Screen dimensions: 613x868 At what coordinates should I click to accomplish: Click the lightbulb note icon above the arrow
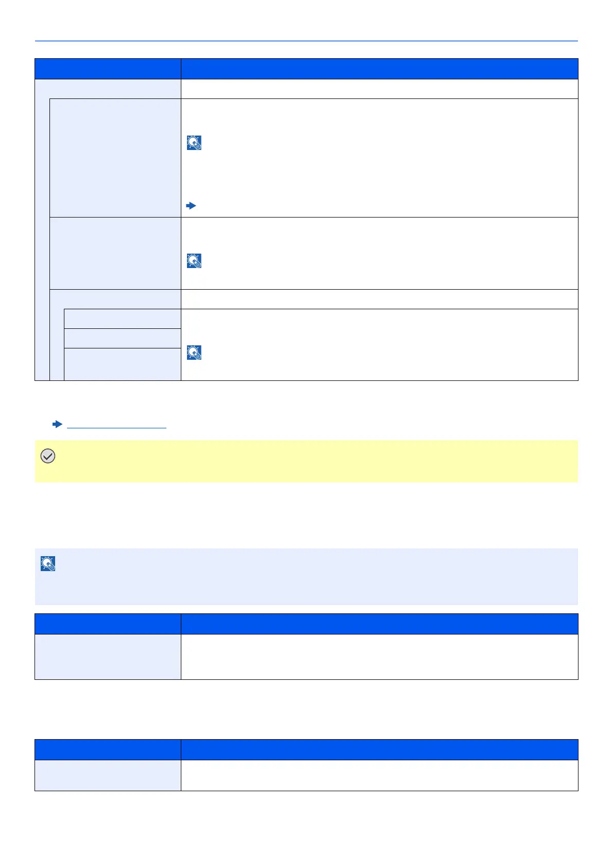tap(194, 143)
